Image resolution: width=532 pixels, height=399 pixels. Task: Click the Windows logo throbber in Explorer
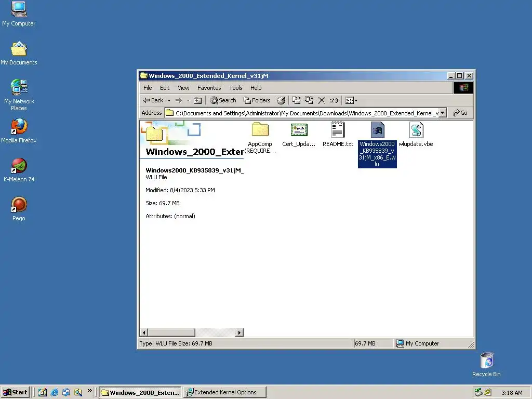[463, 88]
